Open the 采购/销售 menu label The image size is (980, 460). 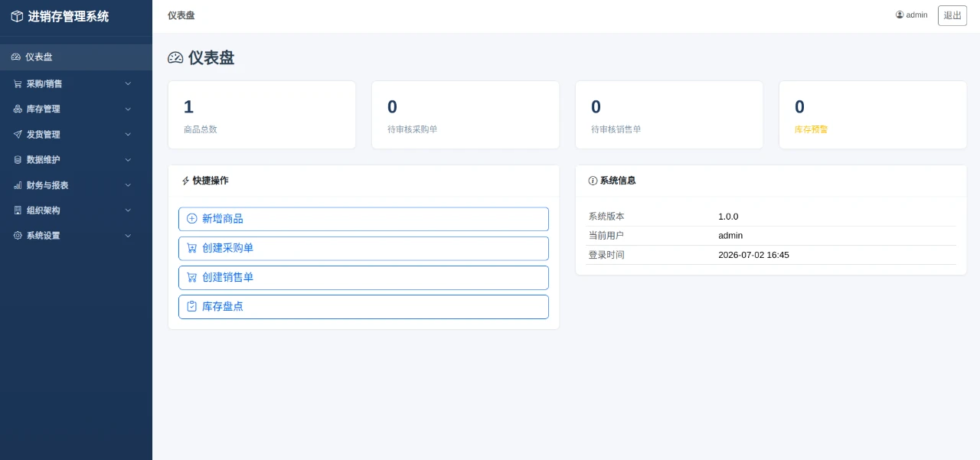click(x=44, y=83)
